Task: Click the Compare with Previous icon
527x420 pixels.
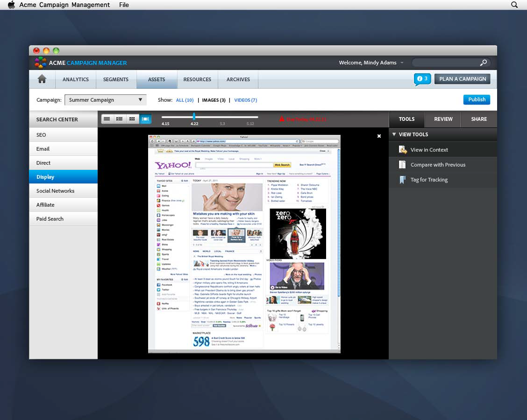Action: (x=402, y=165)
